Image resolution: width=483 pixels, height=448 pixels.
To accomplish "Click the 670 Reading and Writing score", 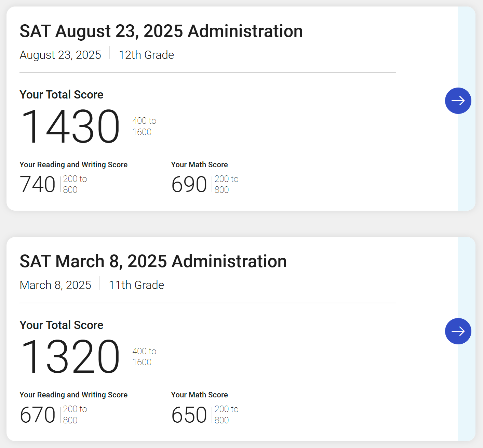I will coord(38,415).
